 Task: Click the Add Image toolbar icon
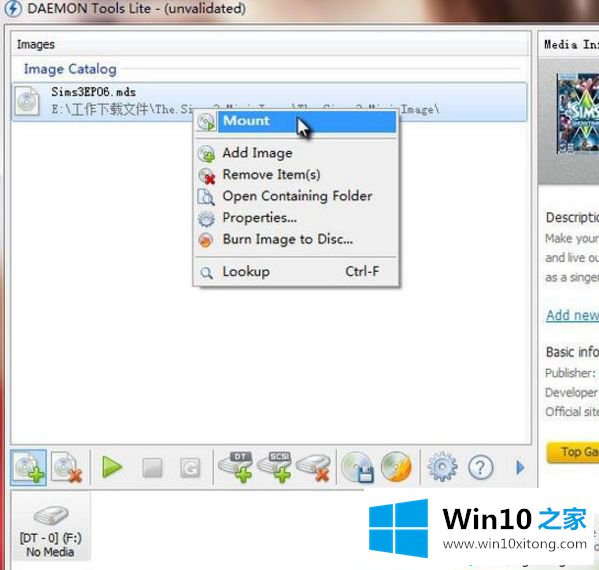click(x=28, y=467)
